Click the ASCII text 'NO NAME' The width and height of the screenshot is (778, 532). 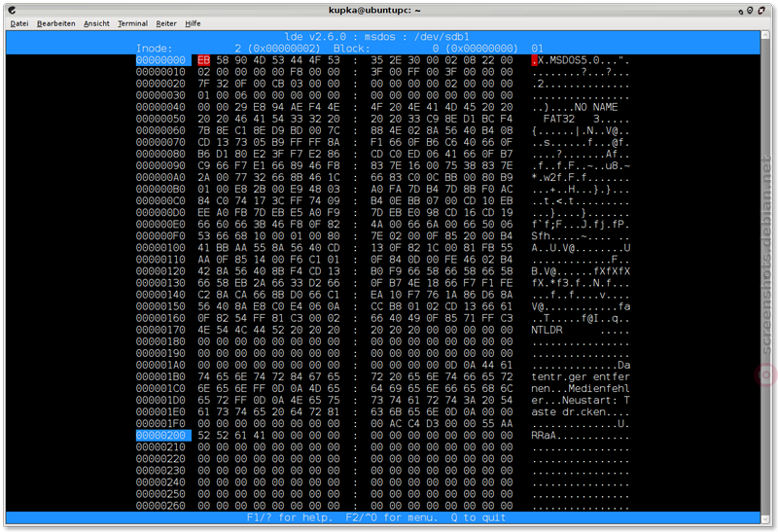coord(596,107)
